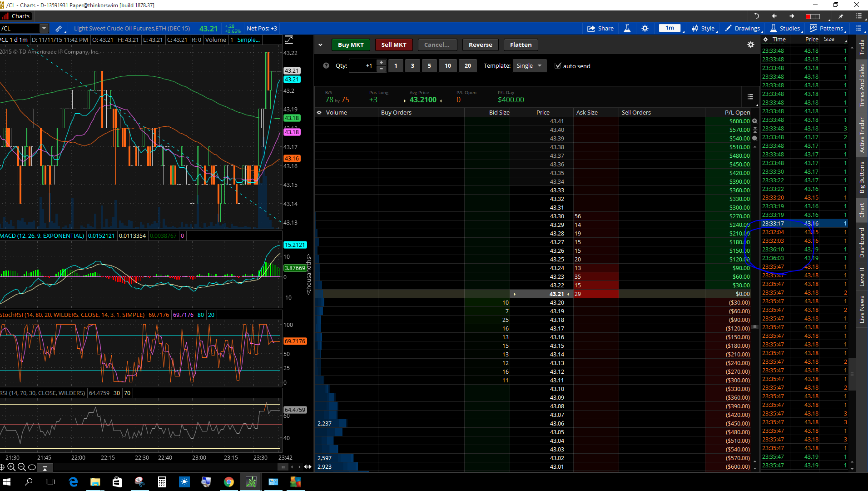Click the expand time axis arrows icon
The height and width of the screenshot is (491, 868).
pyautogui.click(x=308, y=467)
